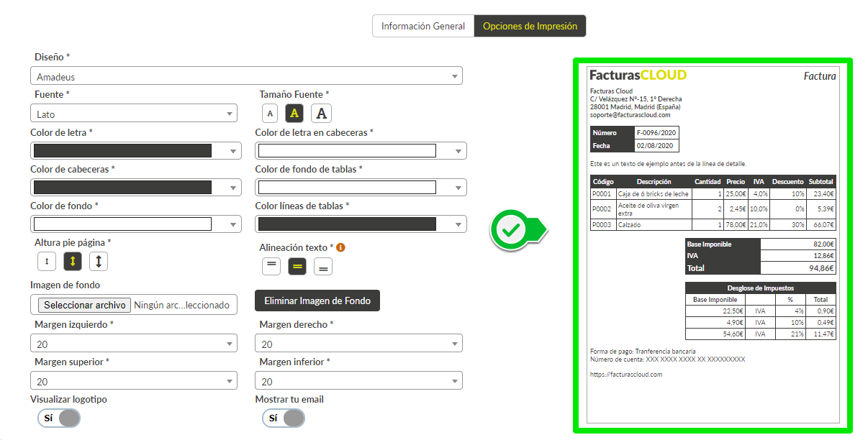Set text alignment to bottom icon

tap(323, 267)
